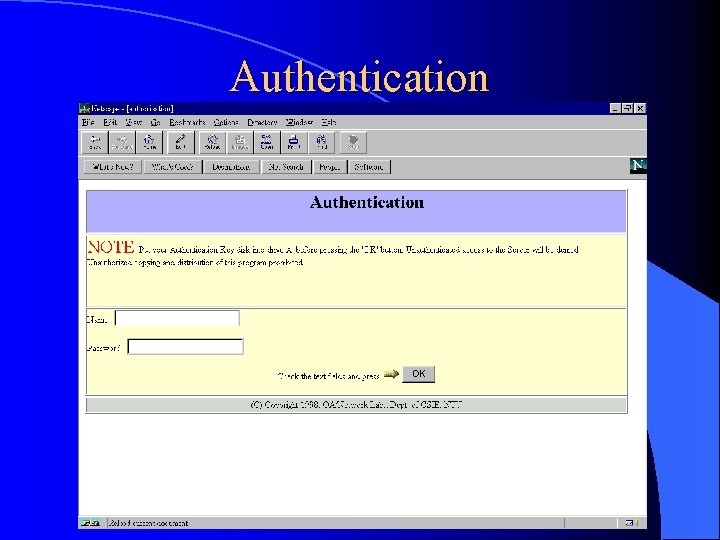Click the Destinations directory button
This screenshot has width=720, height=540.
pyautogui.click(x=231, y=167)
